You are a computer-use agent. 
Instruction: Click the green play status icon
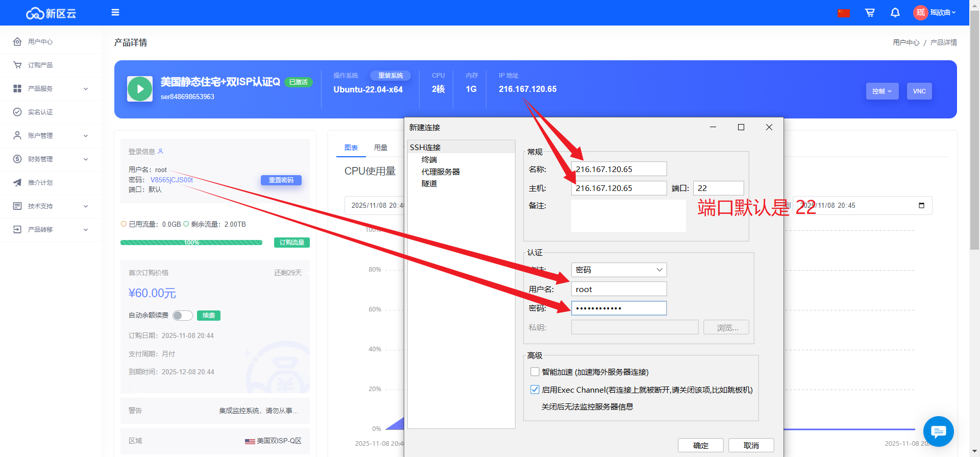tap(140, 89)
